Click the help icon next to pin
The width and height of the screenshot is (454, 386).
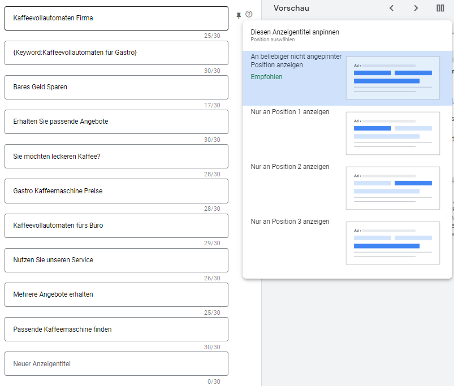(x=249, y=14)
